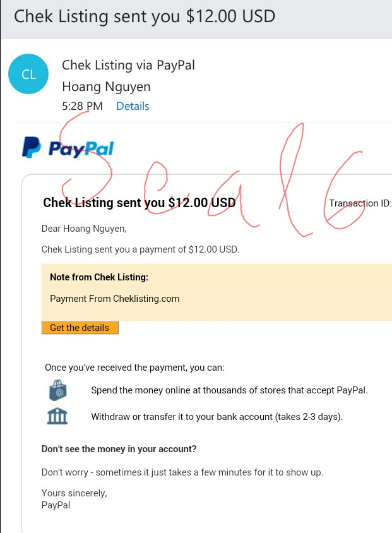Click the 5:28 PM timestamp
The image size is (392, 533).
point(82,106)
